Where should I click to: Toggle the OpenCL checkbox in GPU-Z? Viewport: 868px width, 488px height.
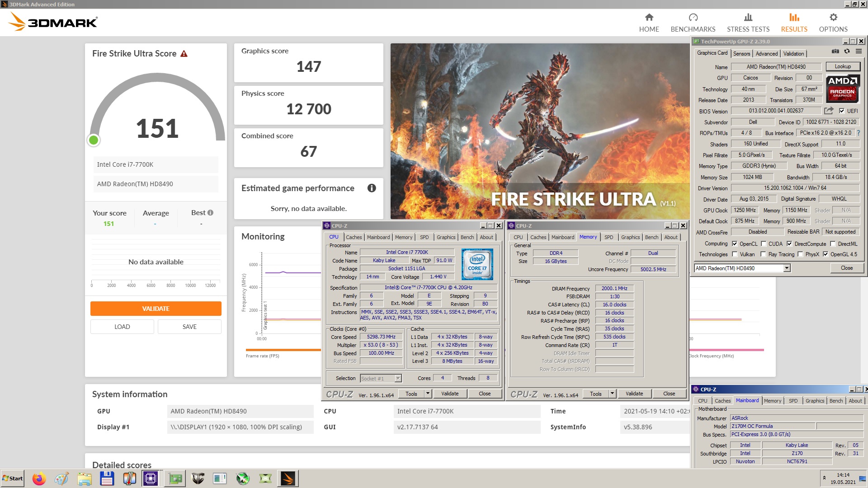click(x=735, y=244)
